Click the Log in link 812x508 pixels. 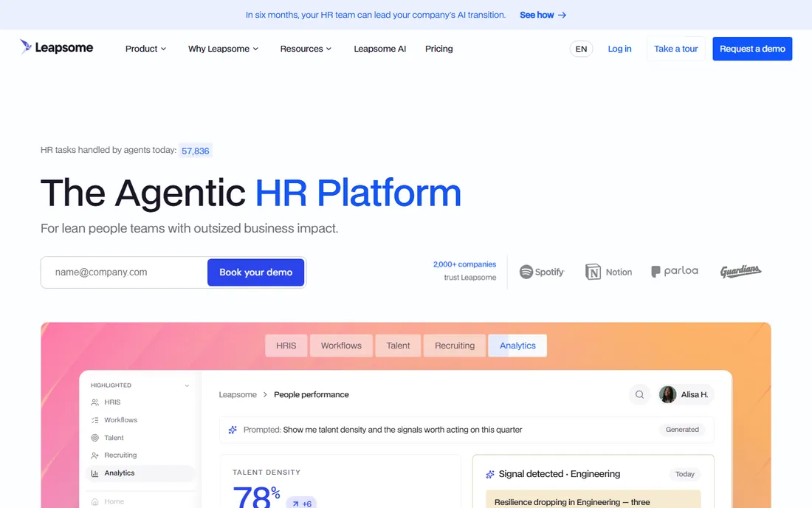coord(619,49)
